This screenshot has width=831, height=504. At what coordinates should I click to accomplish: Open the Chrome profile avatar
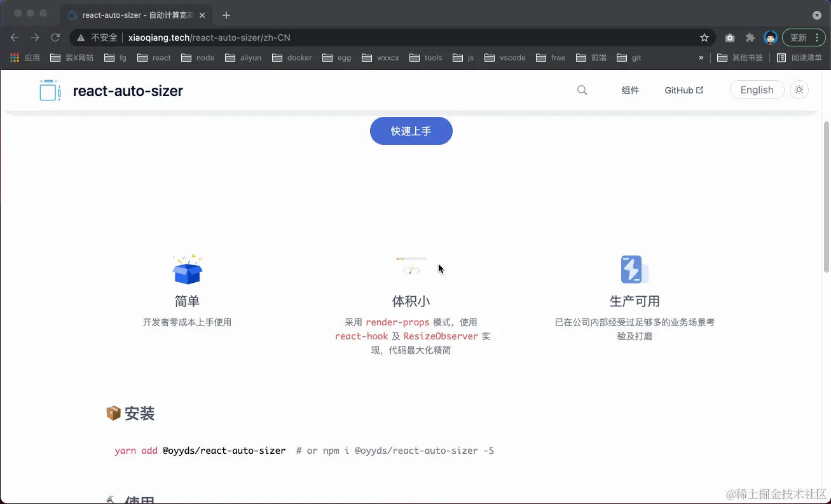(x=771, y=37)
